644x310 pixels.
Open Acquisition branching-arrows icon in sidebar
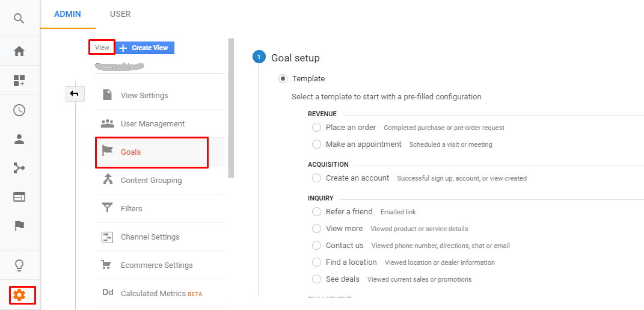pos(19,168)
